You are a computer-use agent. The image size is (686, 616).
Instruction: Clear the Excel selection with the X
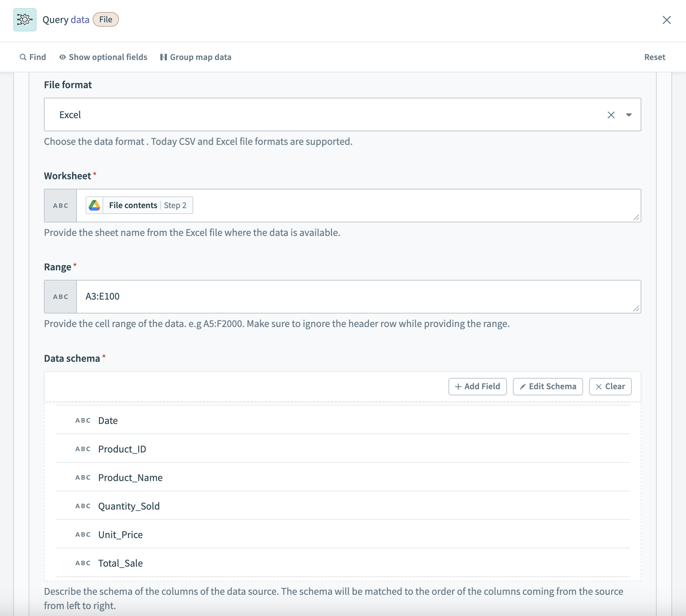point(611,114)
